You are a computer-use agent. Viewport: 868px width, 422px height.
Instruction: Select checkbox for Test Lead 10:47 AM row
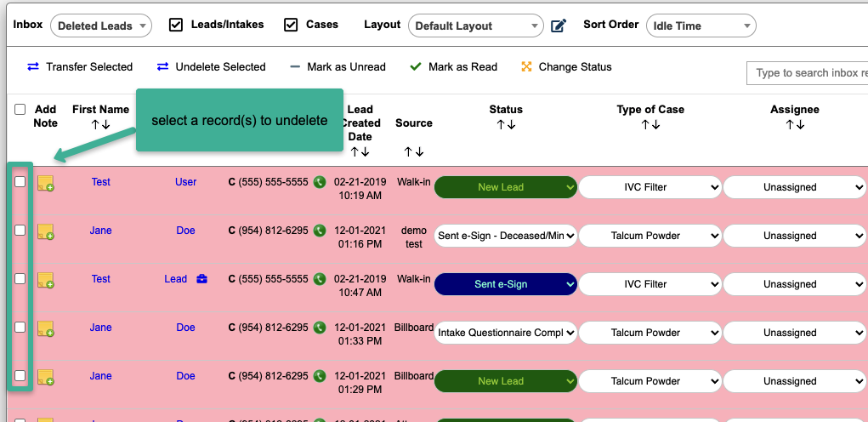20,278
